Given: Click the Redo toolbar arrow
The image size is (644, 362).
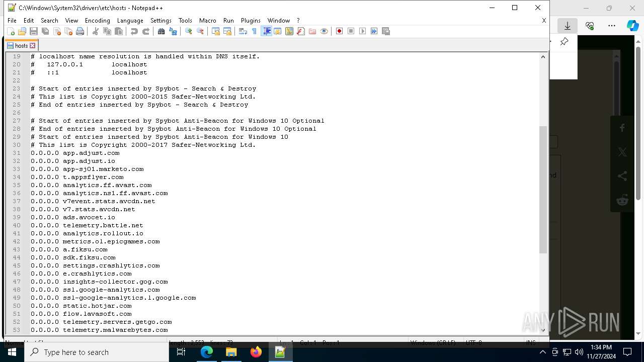Looking at the screenshot, I should tap(146, 31).
